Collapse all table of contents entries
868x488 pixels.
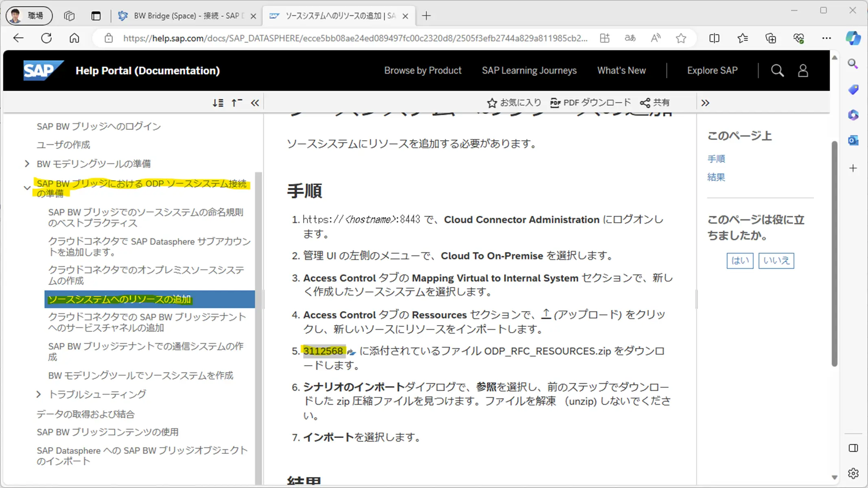237,103
